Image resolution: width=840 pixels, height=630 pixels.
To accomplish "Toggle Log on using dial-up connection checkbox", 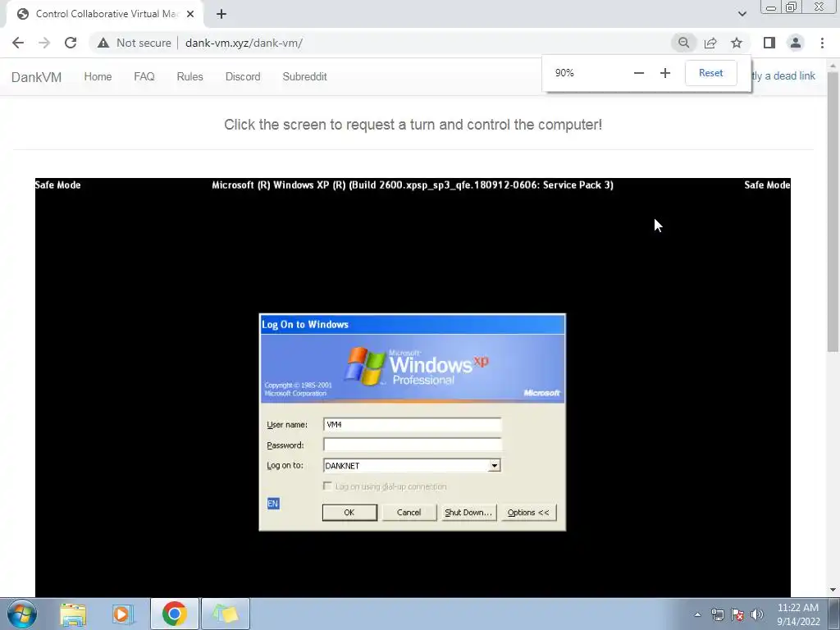I will click(x=327, y=486).
